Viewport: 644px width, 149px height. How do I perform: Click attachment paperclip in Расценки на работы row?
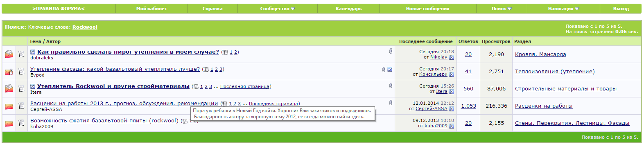pyautogui.click(x=391, y=103)
